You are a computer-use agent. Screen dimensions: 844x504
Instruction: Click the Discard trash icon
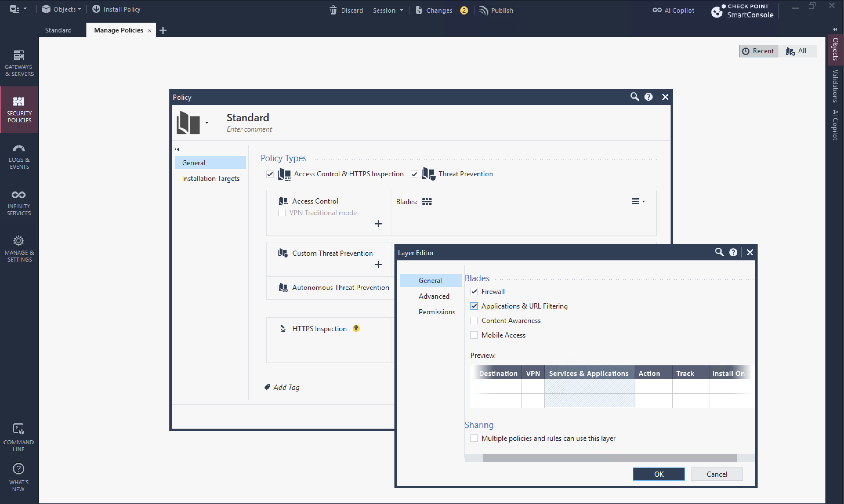tap(333, 10)
